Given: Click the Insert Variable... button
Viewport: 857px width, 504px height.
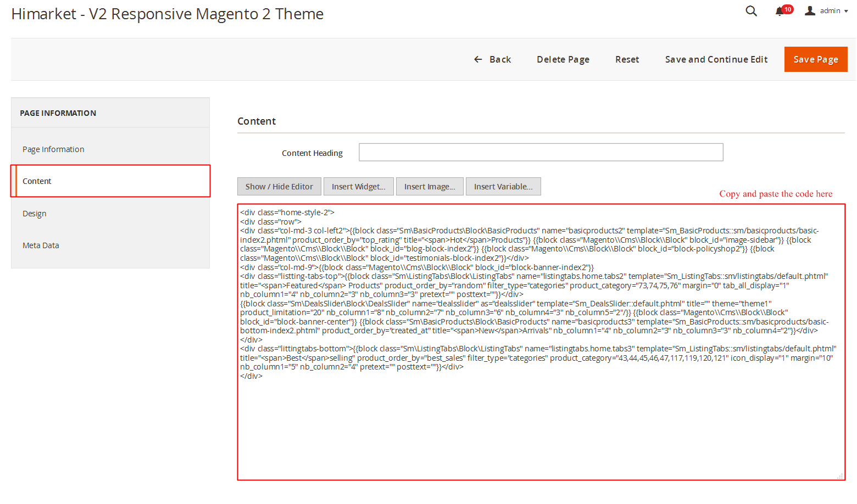Looking at the screenshot, I should click(503, 187).
